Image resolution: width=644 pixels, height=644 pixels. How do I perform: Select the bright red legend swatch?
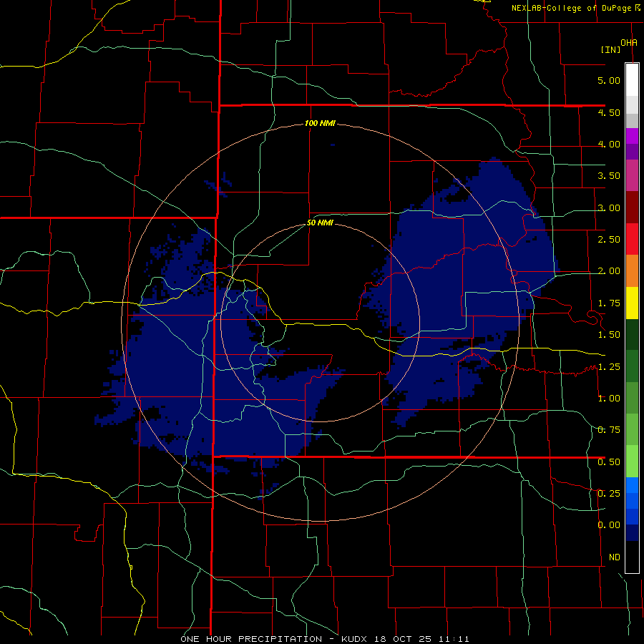632,239
